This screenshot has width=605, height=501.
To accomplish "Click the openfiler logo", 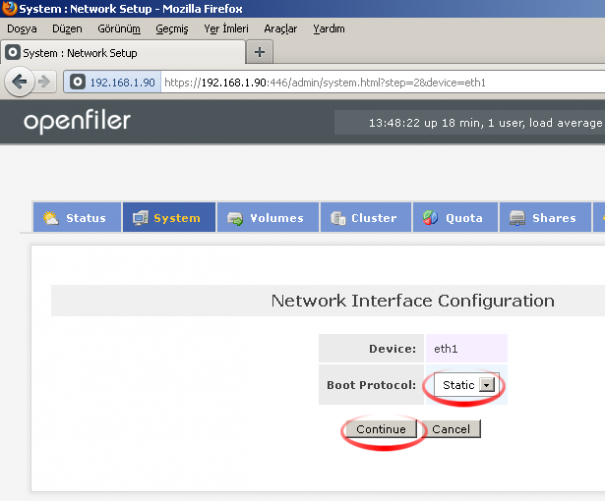I will (x=77, y=121).
